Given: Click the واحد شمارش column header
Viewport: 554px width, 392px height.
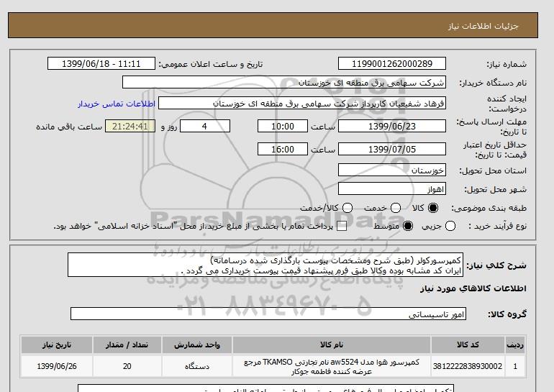Looking at the screenshot, I should click(197, 345).
